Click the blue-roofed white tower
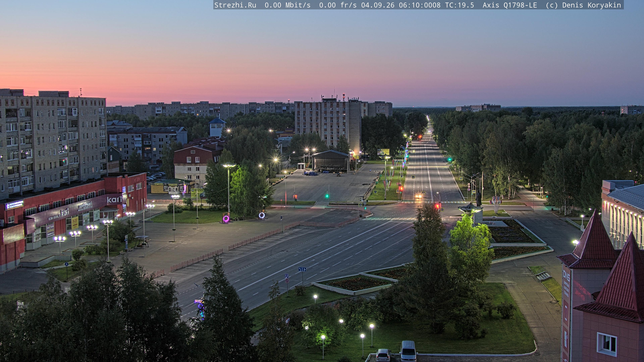This screenshot has width=644, height=362. [217, 127]
